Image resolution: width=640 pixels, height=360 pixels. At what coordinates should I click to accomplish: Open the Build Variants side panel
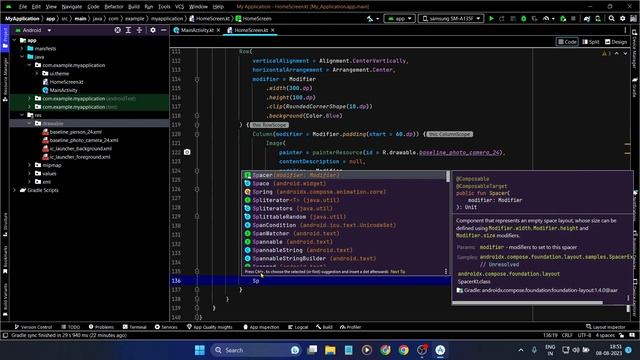pos(5,300)
